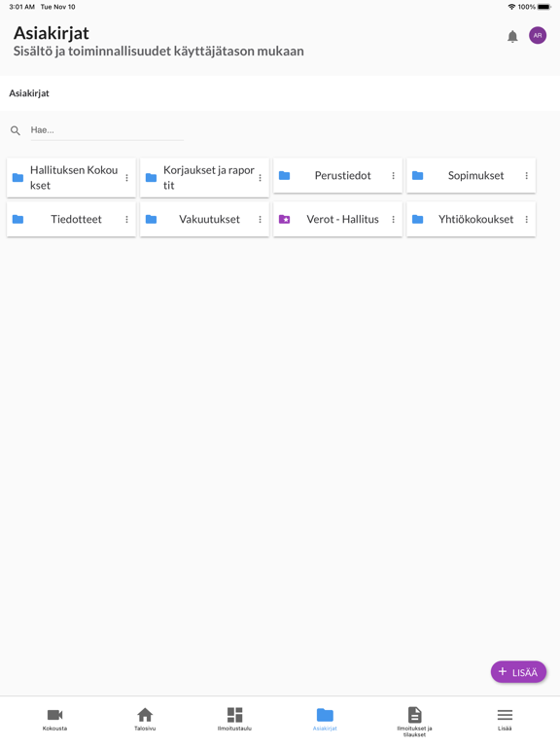Switch to Ilmoitustaulu bulletin board tab

click(234, 719)
